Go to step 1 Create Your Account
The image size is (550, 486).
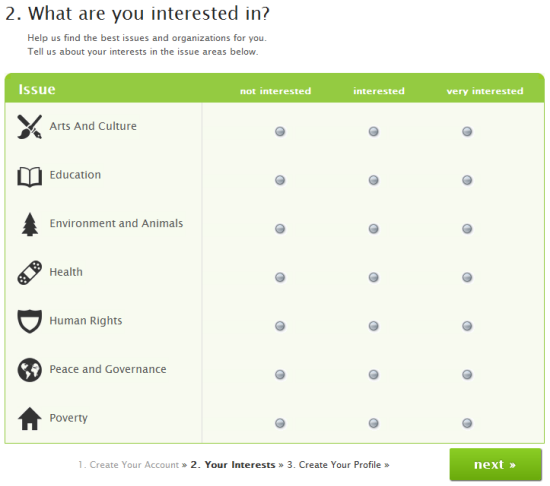pos(128,465)
